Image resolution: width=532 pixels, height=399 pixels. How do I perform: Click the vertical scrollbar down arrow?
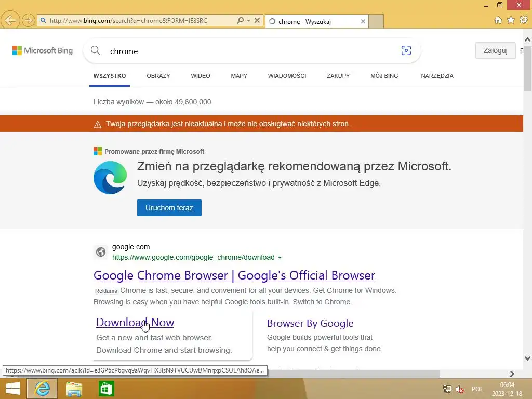(x=528, y=358)
